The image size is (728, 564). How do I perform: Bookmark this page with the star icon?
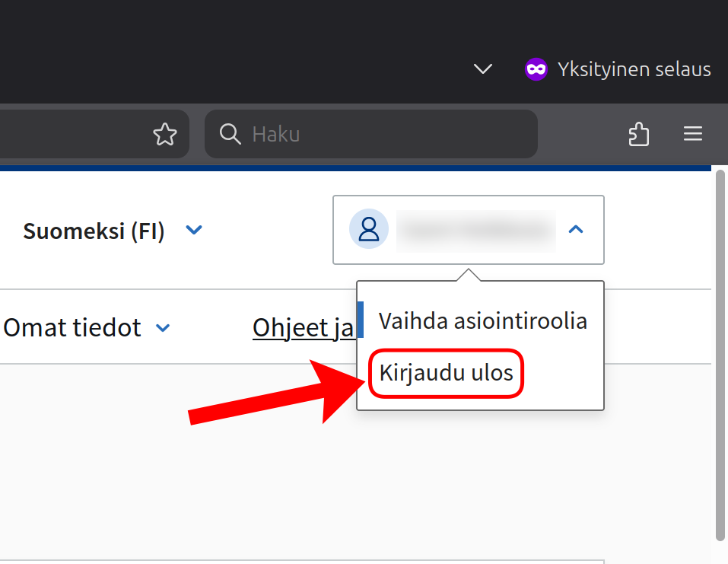point(165,135)
